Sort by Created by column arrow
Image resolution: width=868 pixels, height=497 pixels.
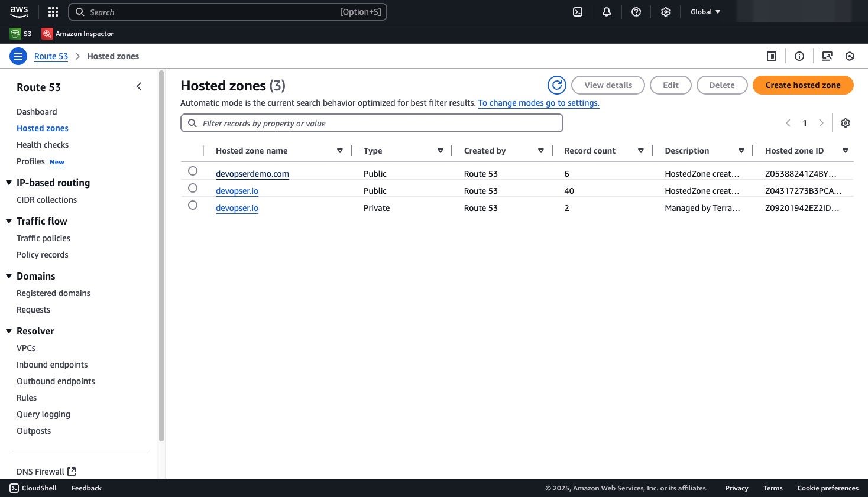(x=541, y=151)
